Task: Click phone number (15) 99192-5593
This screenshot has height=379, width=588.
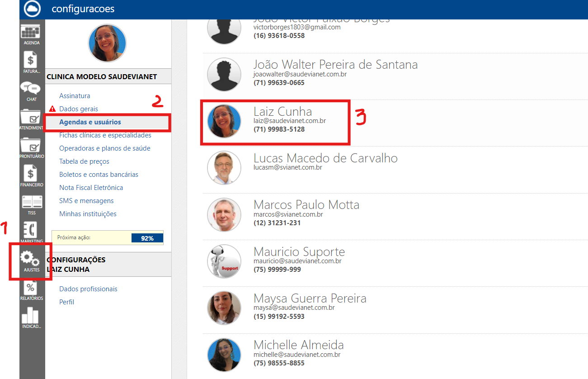Action: click(x=279, y=317)
